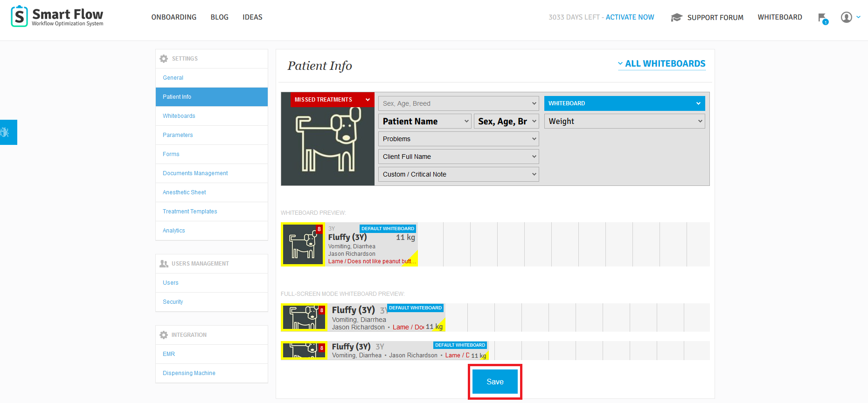868x403 pixels.
Task: Open Parameters settings
Action: (x=212, y=135)
